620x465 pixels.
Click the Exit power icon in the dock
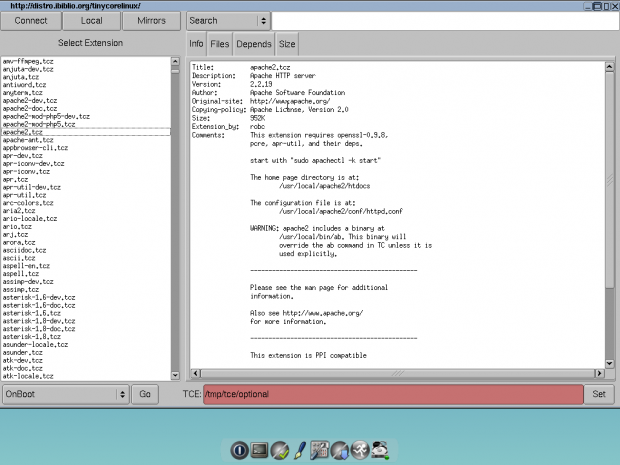pos(239,450)
